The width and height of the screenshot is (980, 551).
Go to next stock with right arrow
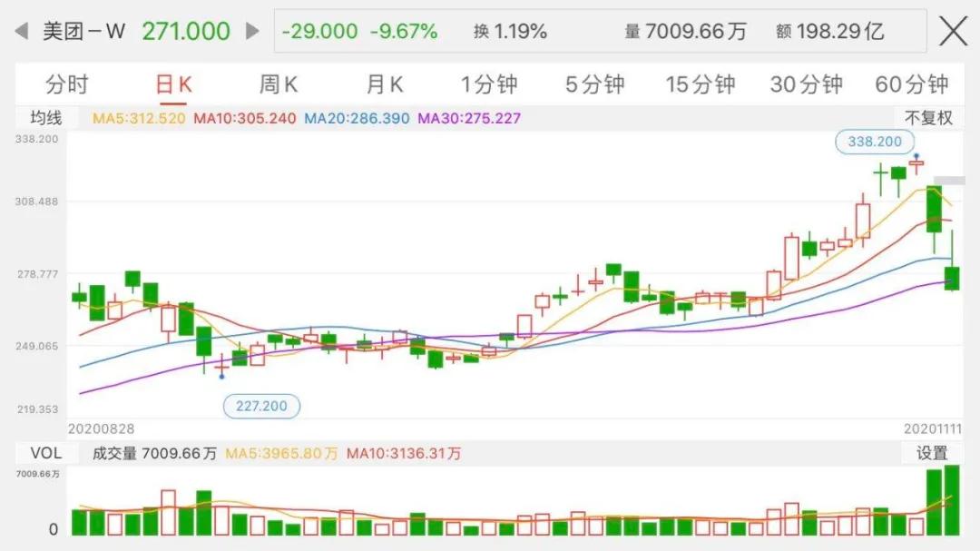[x=252, y=31]
